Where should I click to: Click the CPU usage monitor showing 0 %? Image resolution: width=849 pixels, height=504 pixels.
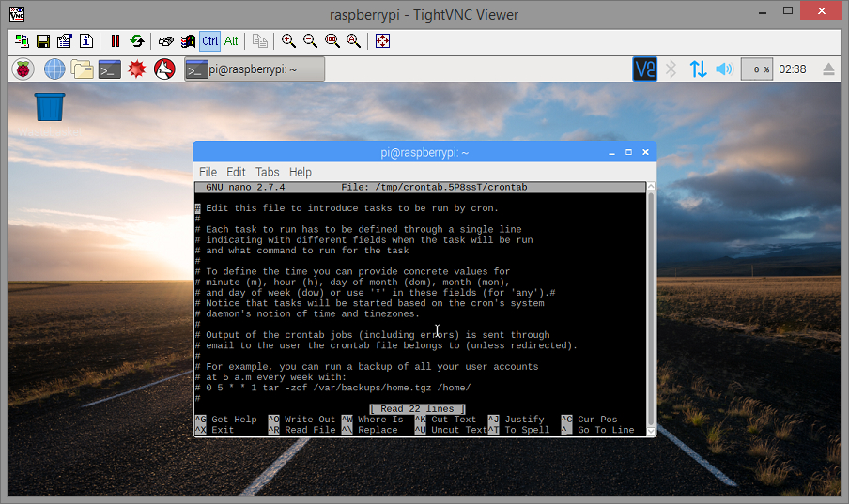756,69
